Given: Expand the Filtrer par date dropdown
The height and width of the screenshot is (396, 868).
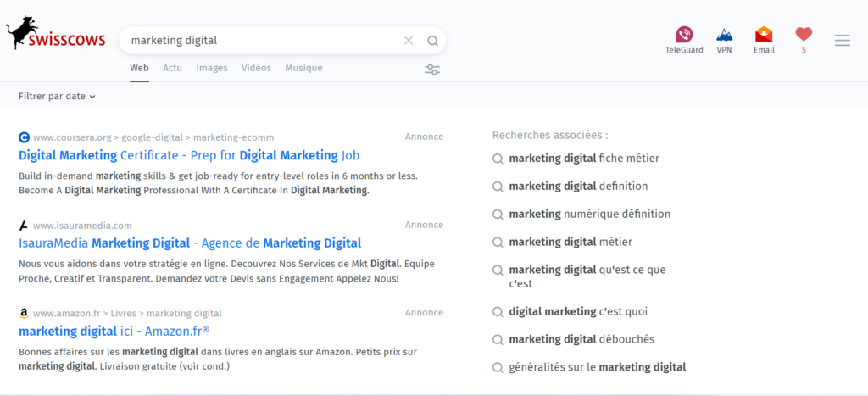Looking at the screenshot, I should [57, 97].
